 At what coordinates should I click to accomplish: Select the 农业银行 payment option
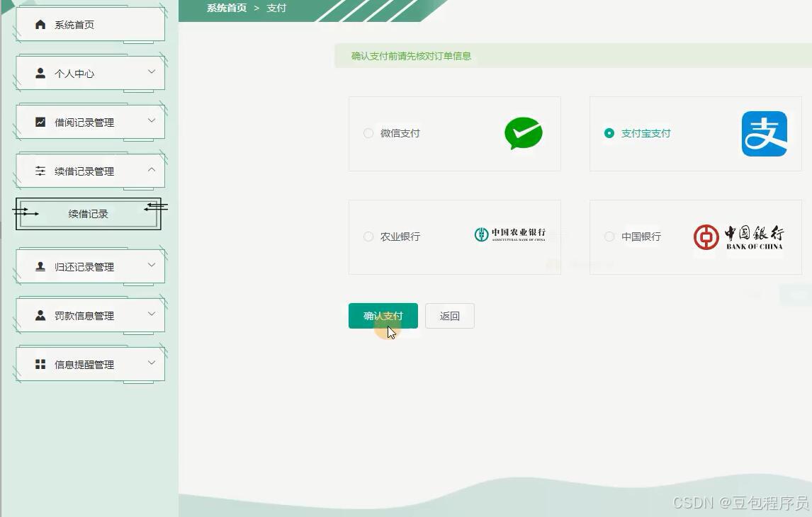368,237
